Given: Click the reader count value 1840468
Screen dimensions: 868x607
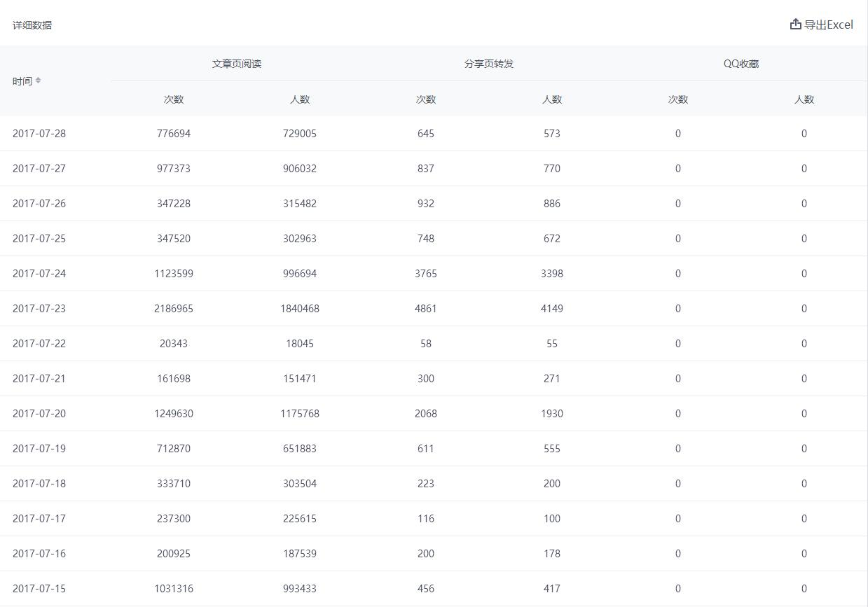Looking at the screenshot, I should click(300, 309).
